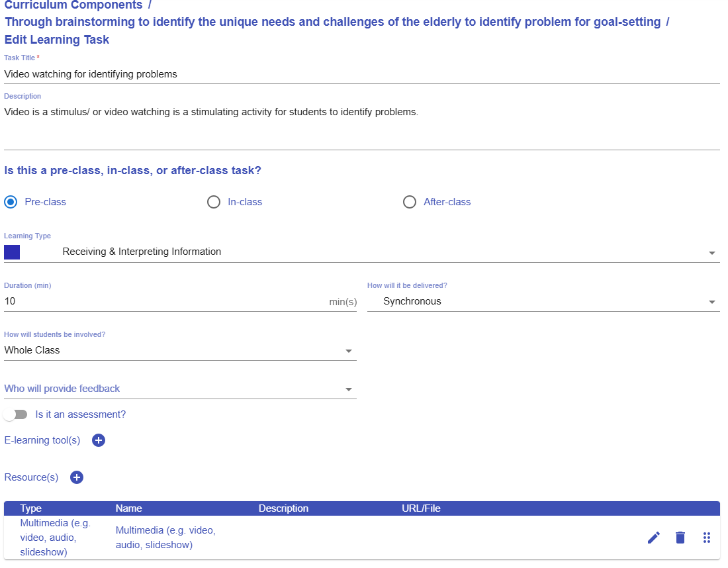Open the 'How will students be involved?' dropdown
This screenshot has height=568, width=728.
pos(180,351)
